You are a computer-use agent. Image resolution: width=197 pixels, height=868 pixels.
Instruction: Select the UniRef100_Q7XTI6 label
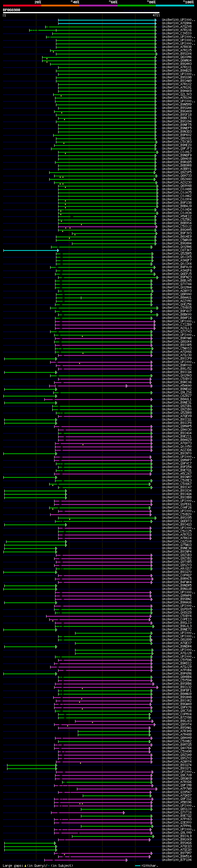tap(177, 813)
